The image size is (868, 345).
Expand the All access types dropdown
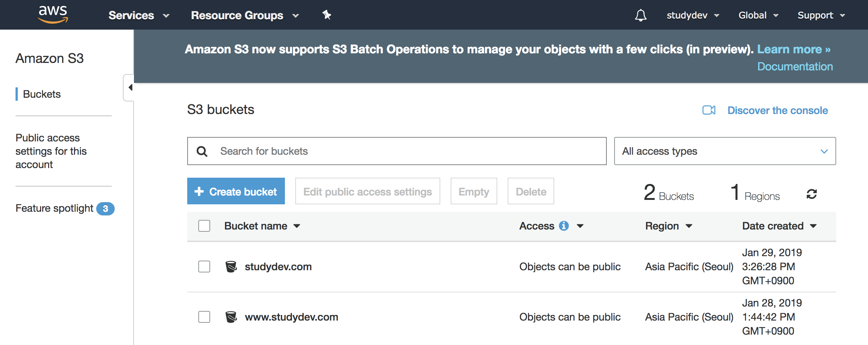click(725, 151)
